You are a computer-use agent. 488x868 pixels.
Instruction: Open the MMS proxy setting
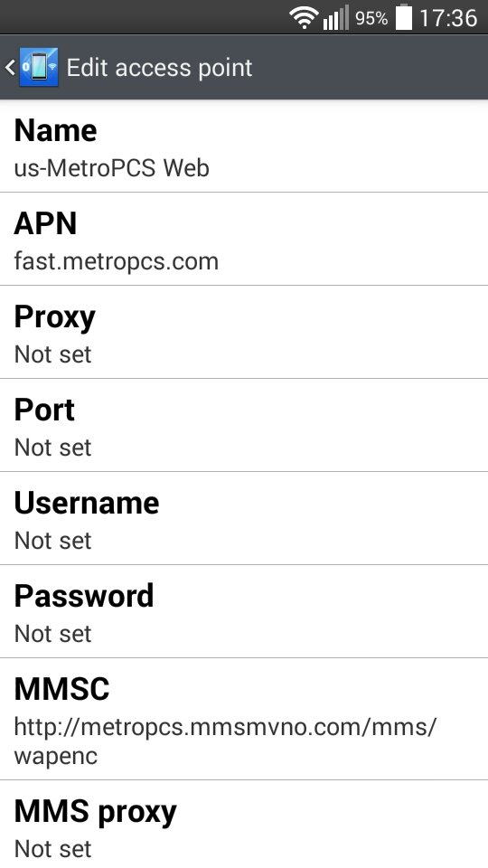click(x=244, y=825)
